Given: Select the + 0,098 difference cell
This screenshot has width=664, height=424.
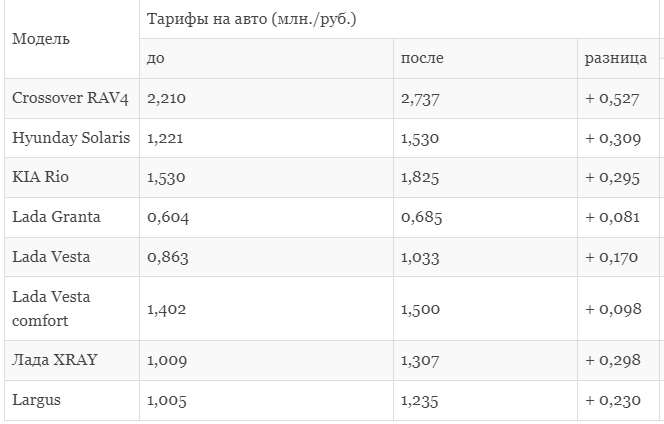Looking at the screenshot, I should coord(613,309).
